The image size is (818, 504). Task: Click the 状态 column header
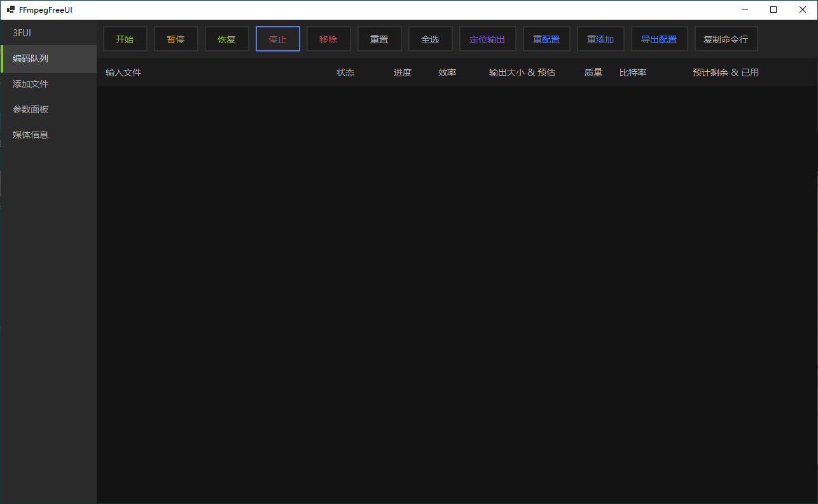[345, 72]
